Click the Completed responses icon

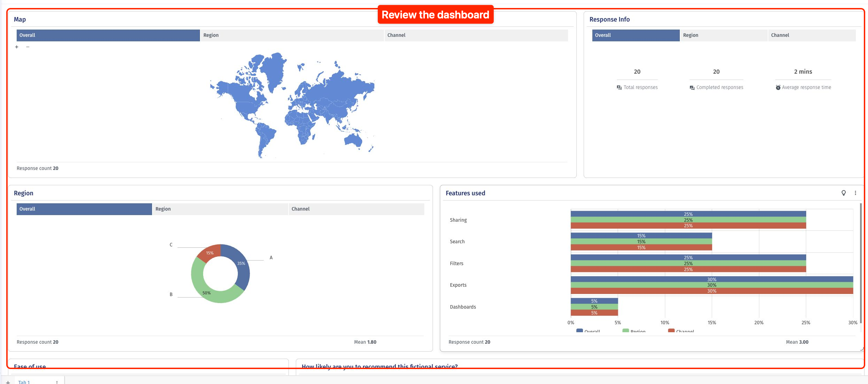(692, 88)
